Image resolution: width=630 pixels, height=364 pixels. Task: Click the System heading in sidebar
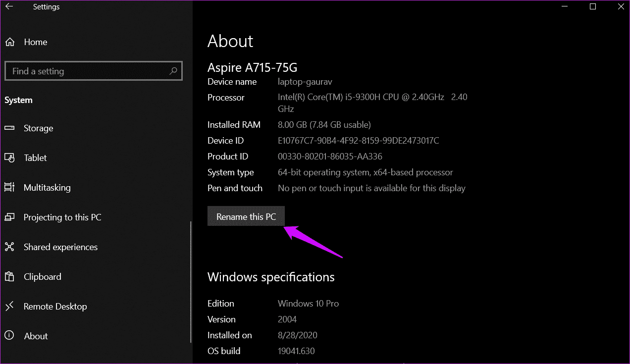18,100
